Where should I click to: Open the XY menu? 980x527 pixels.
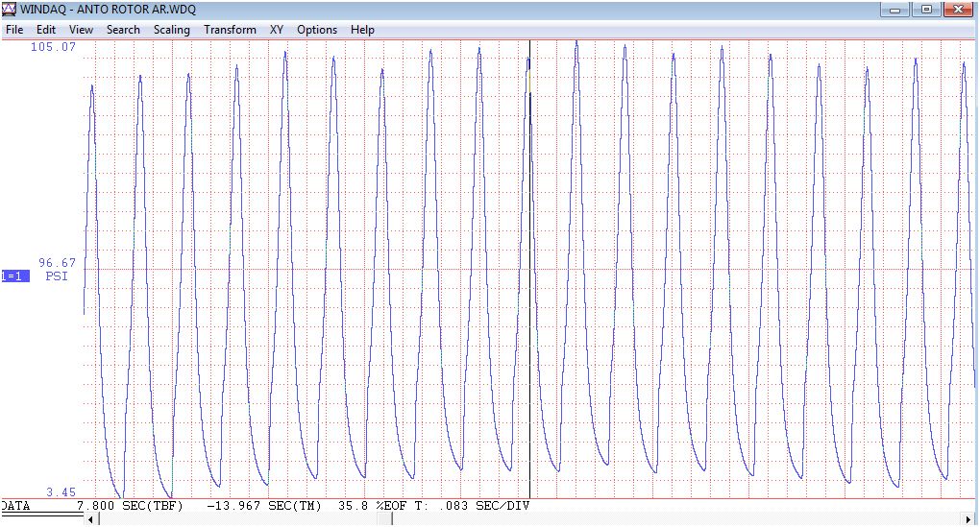[277, 30]
